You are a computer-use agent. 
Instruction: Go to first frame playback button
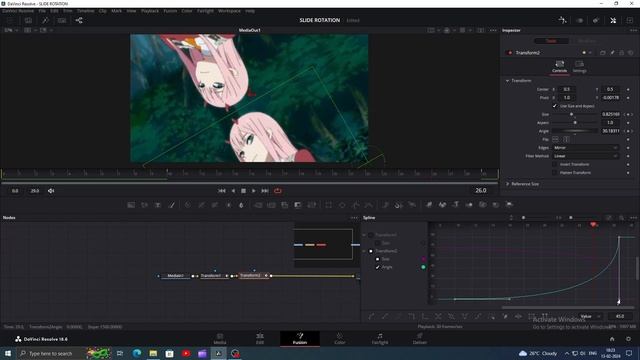click(222, 191)
